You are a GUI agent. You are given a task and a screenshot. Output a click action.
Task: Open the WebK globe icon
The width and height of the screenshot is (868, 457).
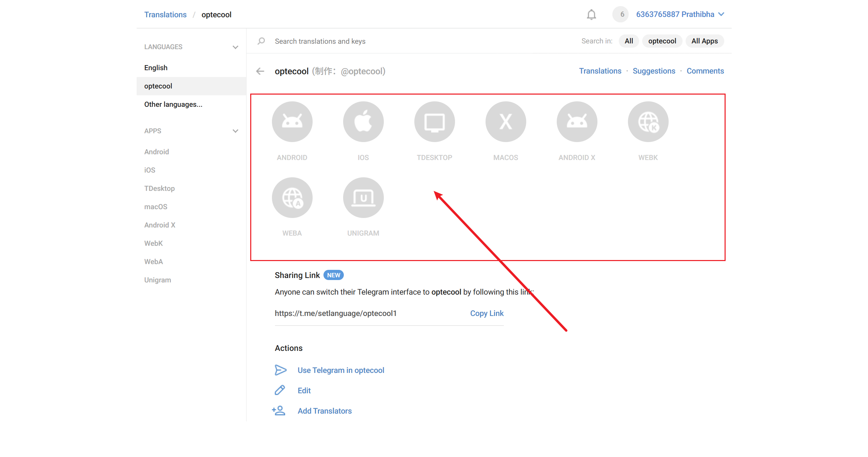(648, 122)
